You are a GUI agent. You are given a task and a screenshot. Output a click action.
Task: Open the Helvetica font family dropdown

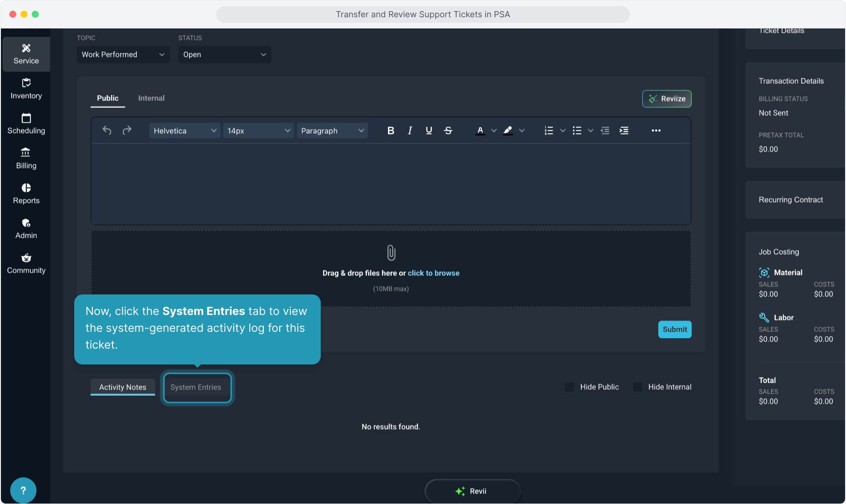pos(184,131)
